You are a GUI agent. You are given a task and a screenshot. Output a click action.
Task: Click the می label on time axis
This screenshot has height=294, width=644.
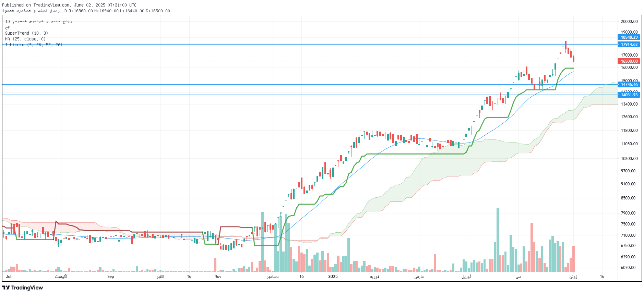coord(518,277)
